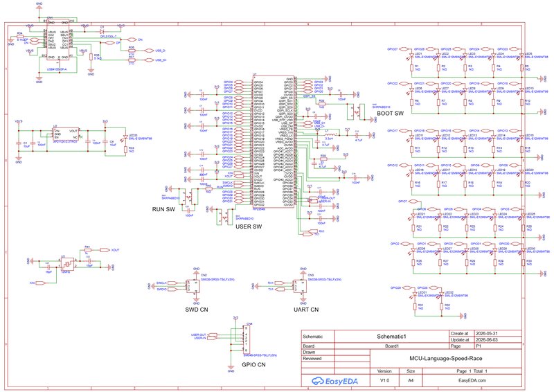Click the DFLS130L-7 diode part label

pyautogui.click(x=108, y=37)
